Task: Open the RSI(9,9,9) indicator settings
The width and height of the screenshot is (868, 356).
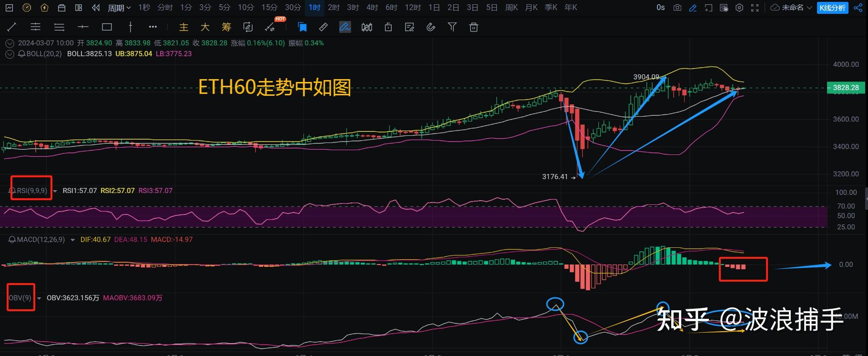Action: coord(32,191)
